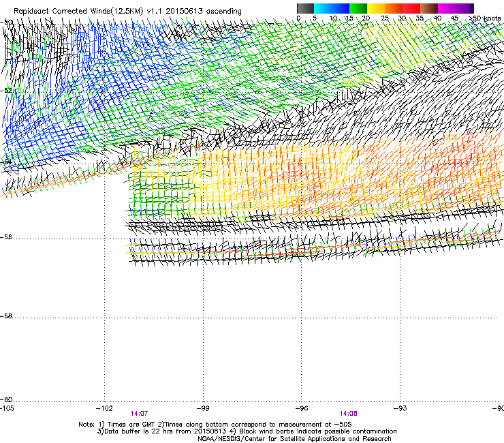Click the red 30-35 knots legend segment
504x443 pixels.
(x=411, y=8)
